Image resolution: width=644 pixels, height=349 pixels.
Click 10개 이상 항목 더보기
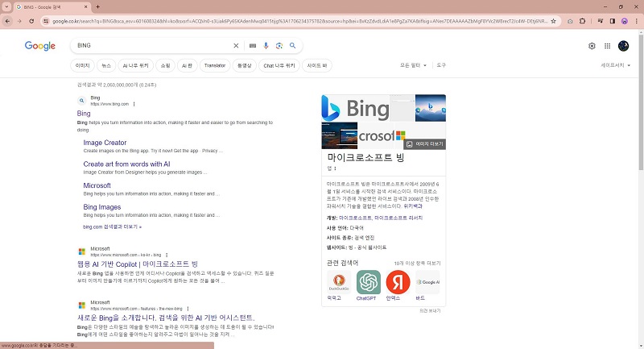pyautogui.click(x=417, y=263)
